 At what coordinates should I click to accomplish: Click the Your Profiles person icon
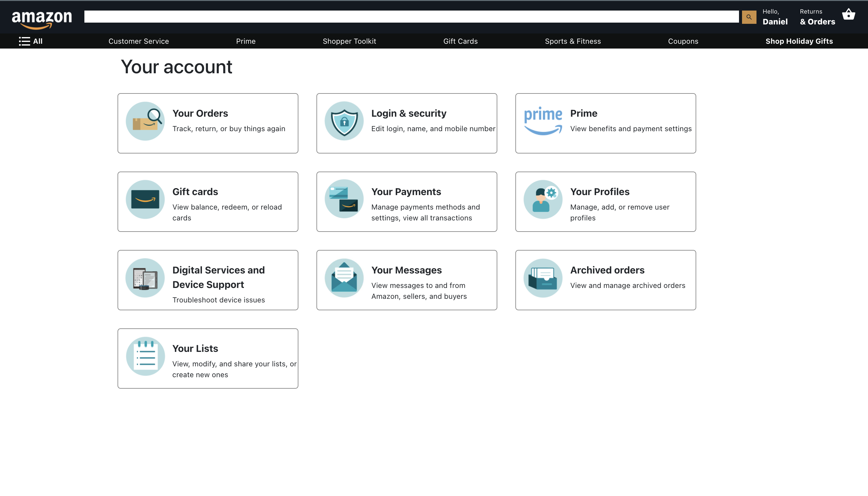pos(543,199)
